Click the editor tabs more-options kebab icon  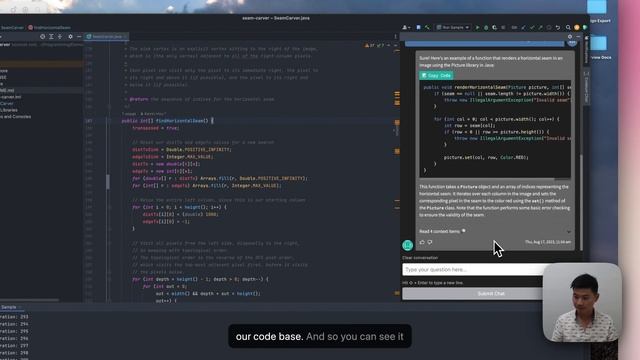pyautogui.click(x=395, y=37)
